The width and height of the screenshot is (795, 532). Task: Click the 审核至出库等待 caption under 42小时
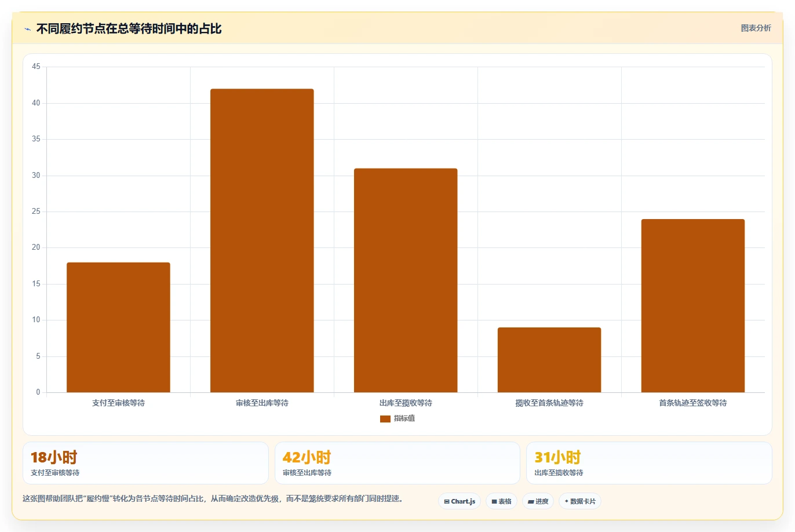pyautogui.click(x=307, y=473)
